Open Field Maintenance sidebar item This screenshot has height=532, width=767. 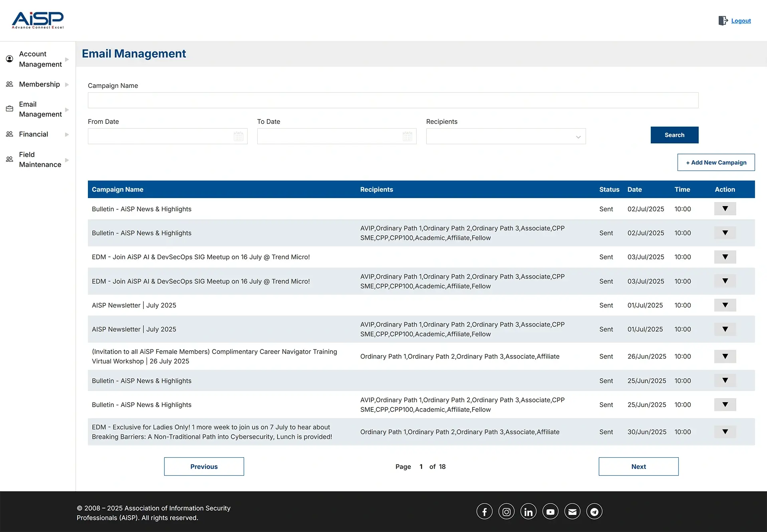point(40,159)
